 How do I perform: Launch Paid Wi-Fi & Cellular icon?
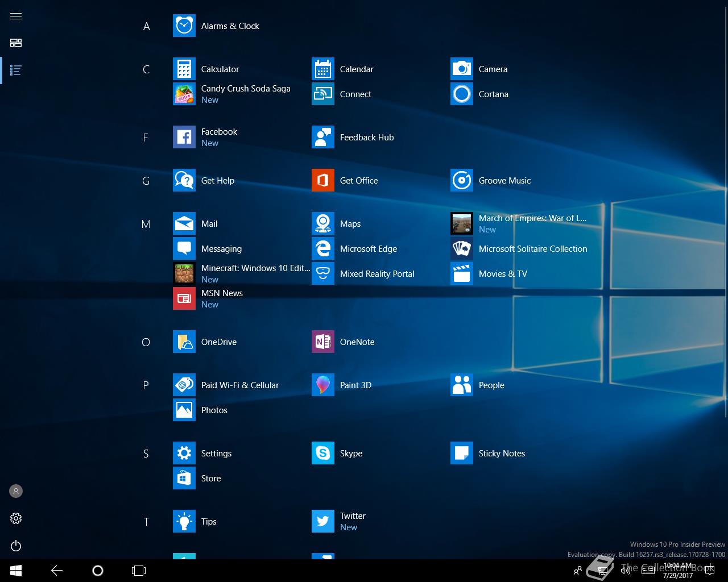pos(184,385)
